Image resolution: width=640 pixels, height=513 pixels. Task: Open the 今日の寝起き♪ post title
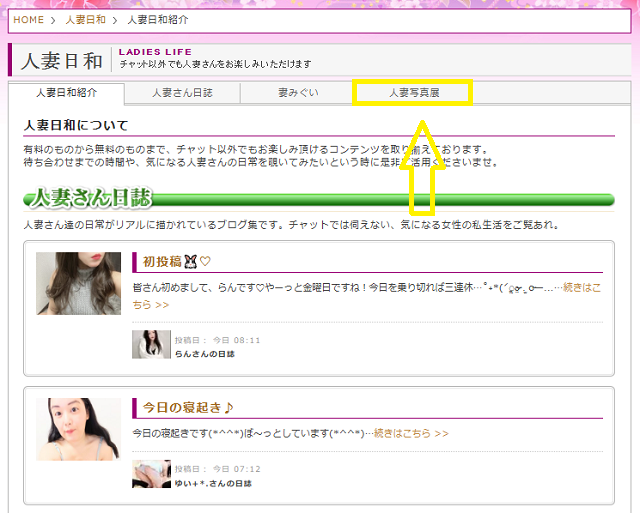point(188,408)
